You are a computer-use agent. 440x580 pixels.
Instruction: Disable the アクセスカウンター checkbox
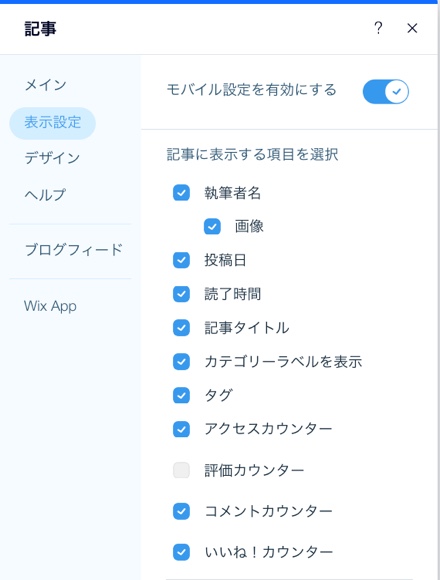coord(181,429)
